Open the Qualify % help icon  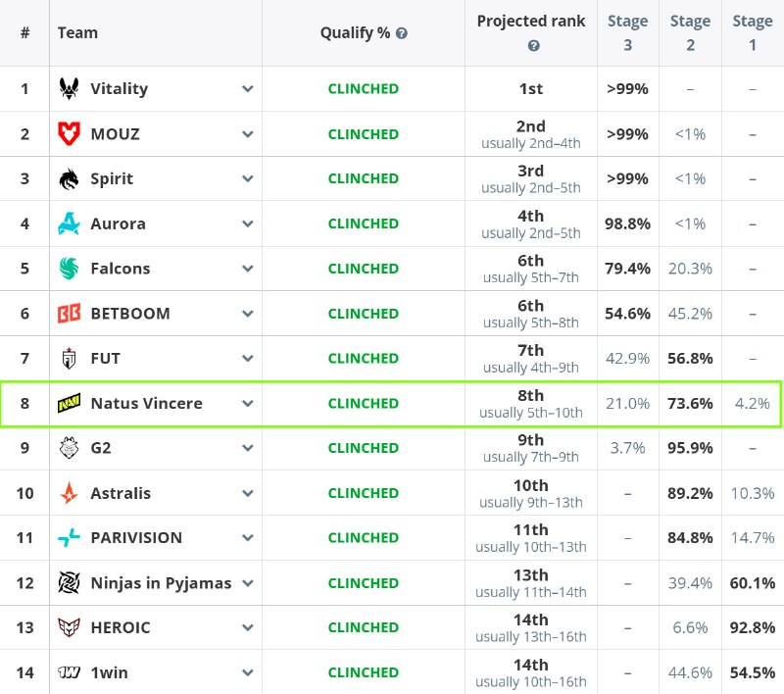402,33
